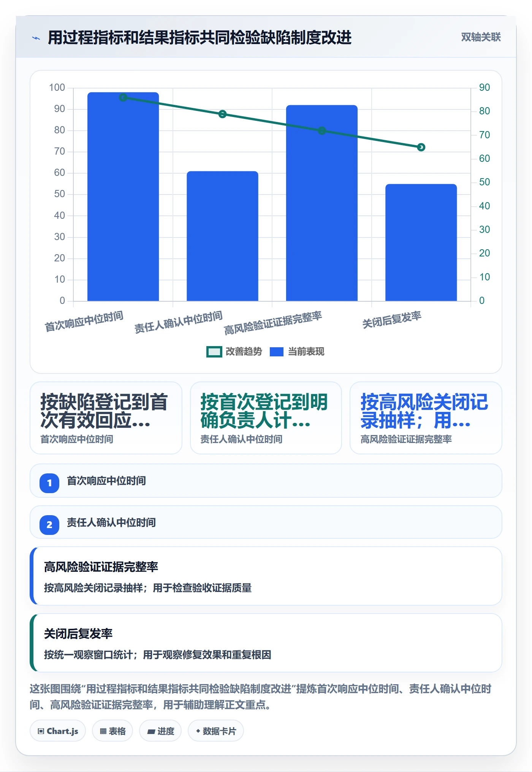Click the number 2 badge
The height and width of the screenshot is (772, 532).
49,525
